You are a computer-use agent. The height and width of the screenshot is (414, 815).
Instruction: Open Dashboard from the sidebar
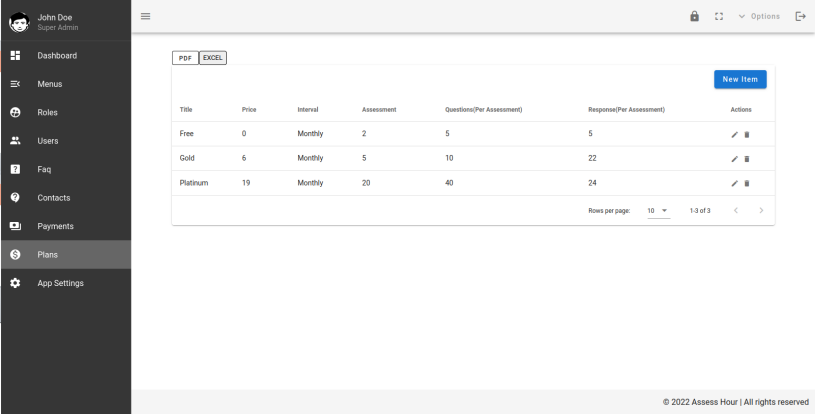tap(57, 55)
